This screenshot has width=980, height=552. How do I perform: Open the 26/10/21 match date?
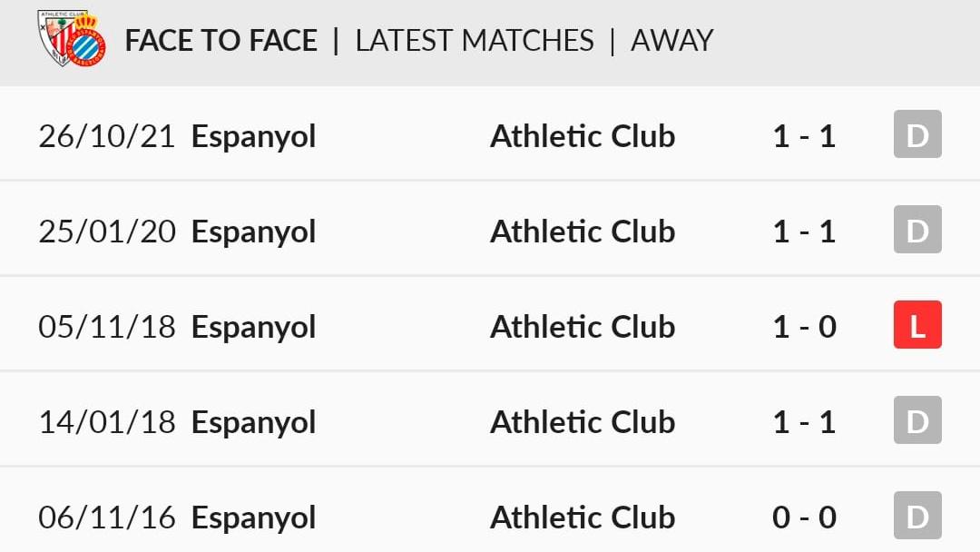pos(107,136)
